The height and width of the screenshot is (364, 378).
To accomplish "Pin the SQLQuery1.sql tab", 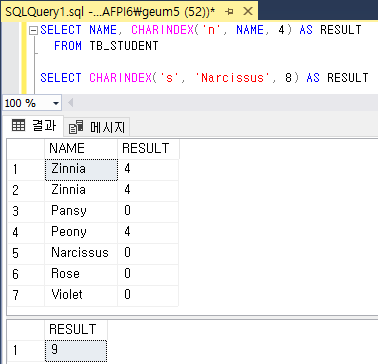I will point(229,12).
